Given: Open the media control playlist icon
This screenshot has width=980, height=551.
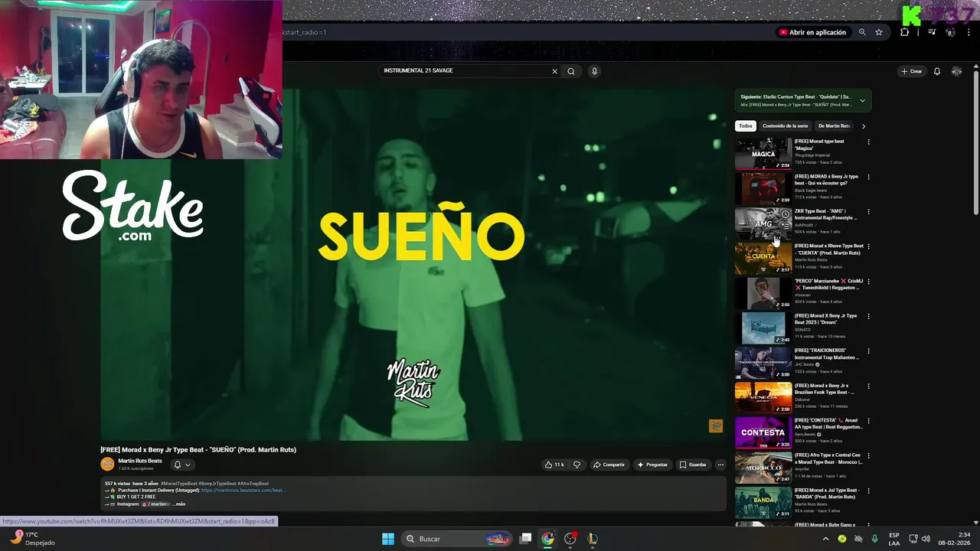Looking at the screenshot, I should [x=932, y=32].
